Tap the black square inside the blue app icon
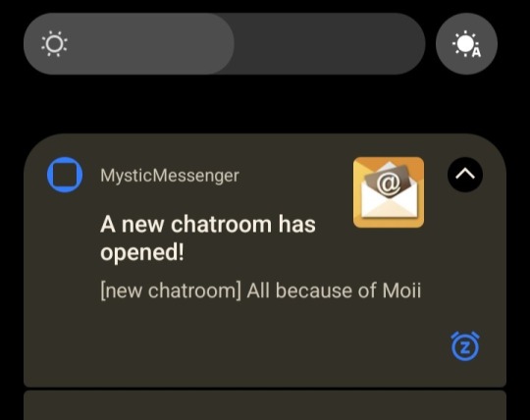Viewport: 530px width, 420px height. 65,175
